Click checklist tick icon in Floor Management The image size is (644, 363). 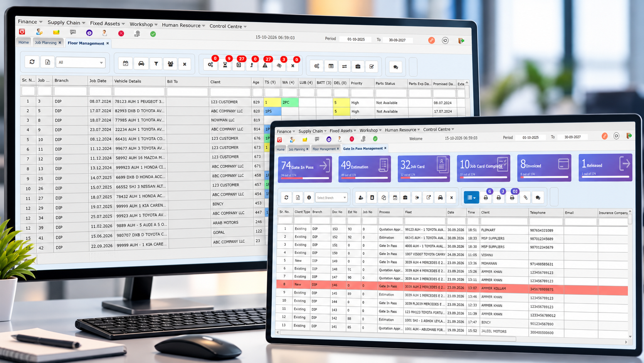(x=372, y=66)
